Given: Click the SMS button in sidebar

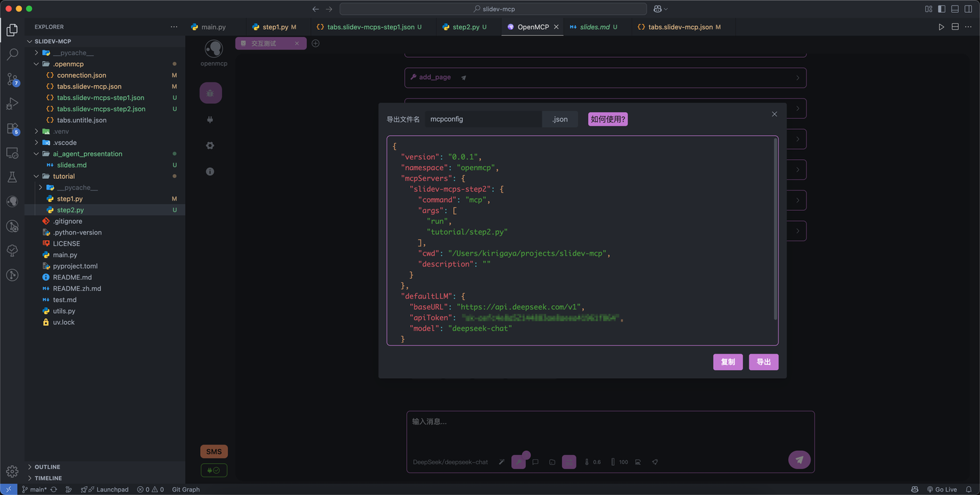Looking at the screenshot, I should click(x=214, y=451).
